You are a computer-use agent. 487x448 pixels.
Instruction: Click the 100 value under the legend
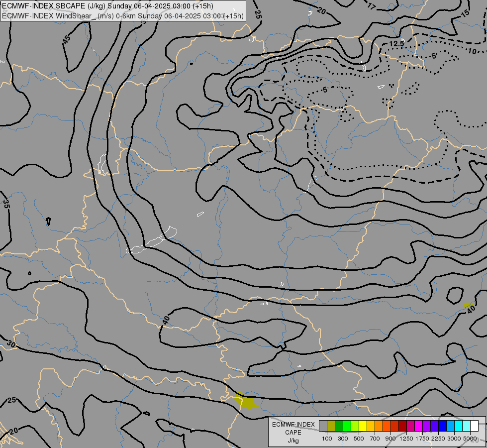pyautogui.click(x=327, y=439)
